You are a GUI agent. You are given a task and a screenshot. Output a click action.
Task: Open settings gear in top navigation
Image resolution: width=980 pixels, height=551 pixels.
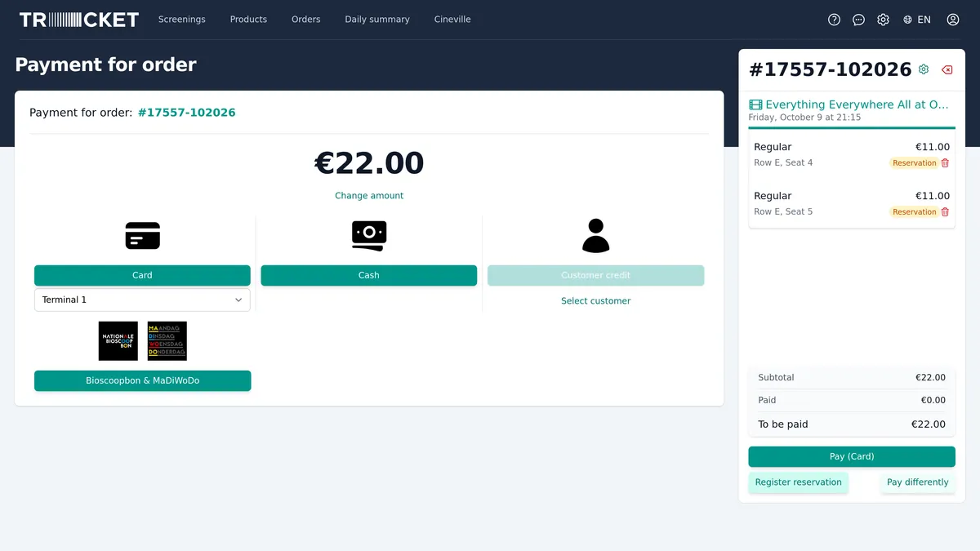[x=883, y=20]
